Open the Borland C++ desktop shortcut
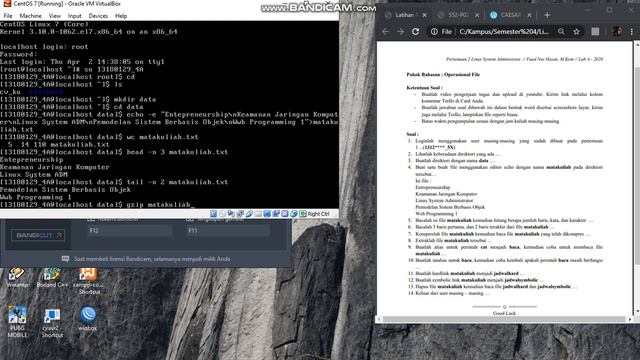Image resolution: width=640 pixels, height=360 pixels. pyautogui.click(x=52, y=278)
